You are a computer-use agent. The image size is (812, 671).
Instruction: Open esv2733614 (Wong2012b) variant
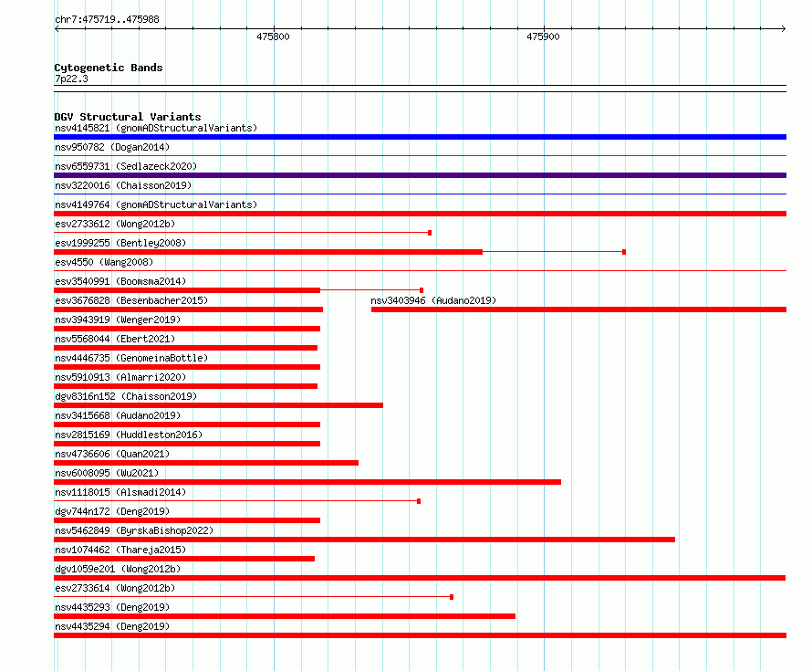[x=115, y=588]
